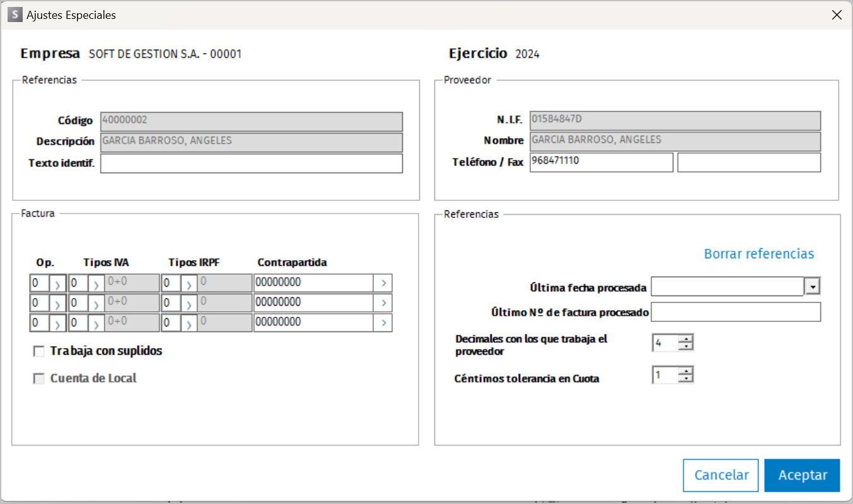Click the Cancelar button
The height and width of the screenshot is (504, 853).
(x=721, y=475)
